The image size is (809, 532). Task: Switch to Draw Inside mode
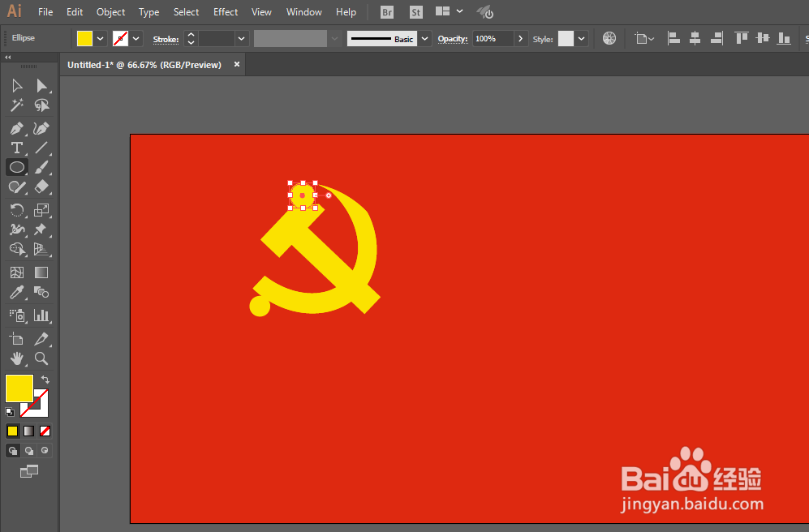45,451
